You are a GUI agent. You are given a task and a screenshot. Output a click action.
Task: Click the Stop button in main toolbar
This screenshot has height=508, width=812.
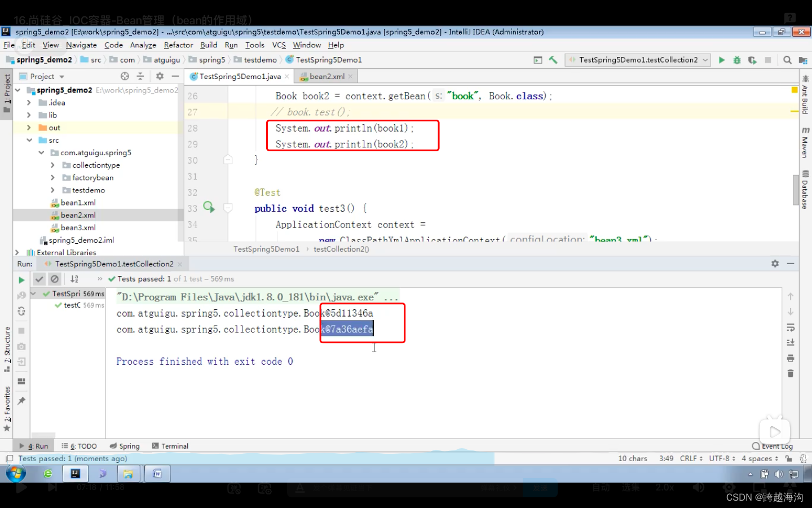768,60
